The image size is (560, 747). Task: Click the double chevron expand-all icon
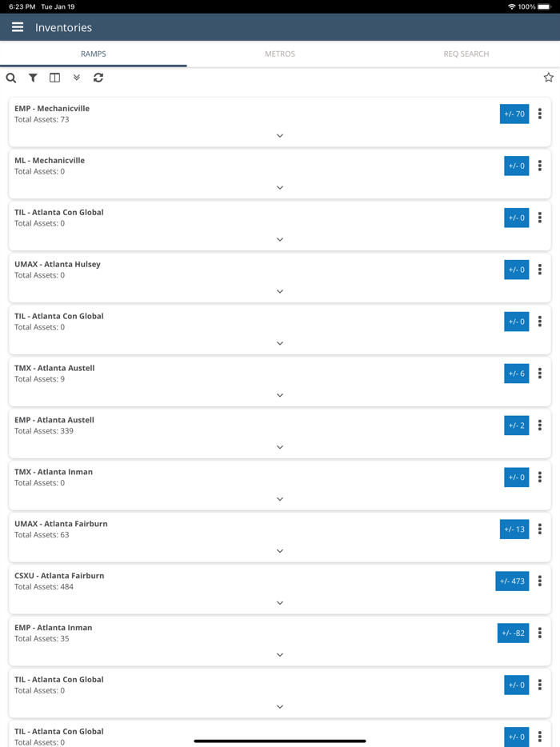(x=77, y=78)
